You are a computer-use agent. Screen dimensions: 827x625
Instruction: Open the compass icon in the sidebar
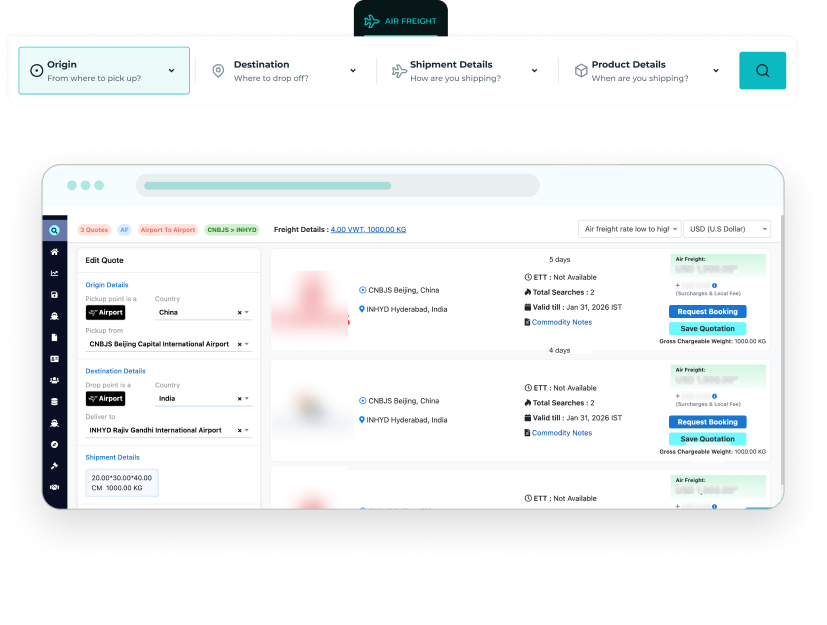pos(54,444)
